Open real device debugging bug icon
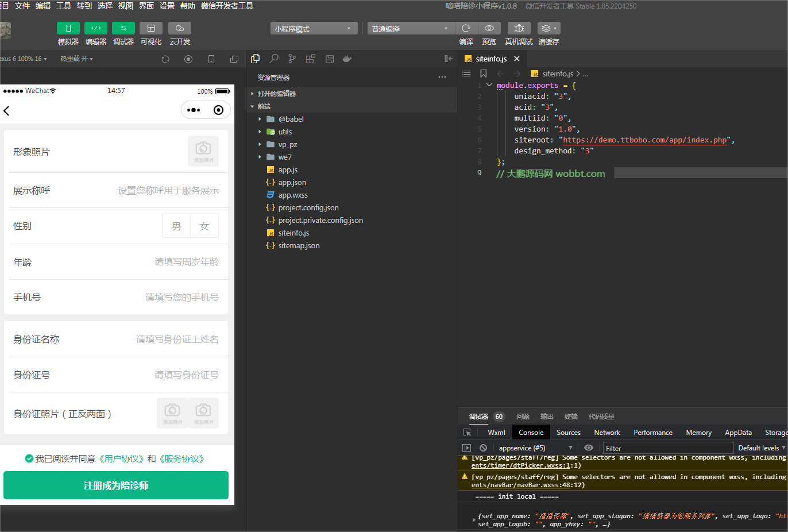788x532 pixels. (519, 28)
